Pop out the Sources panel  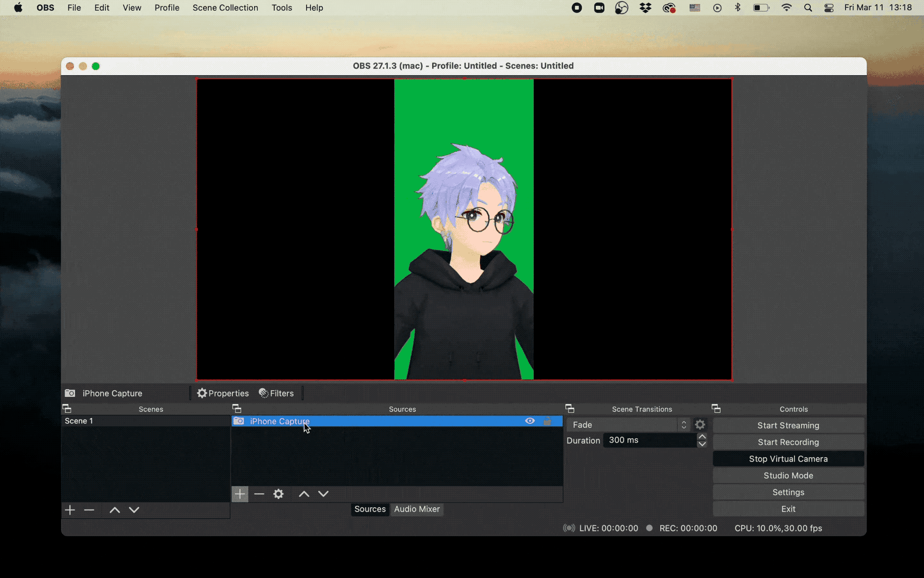click(237, 408)
